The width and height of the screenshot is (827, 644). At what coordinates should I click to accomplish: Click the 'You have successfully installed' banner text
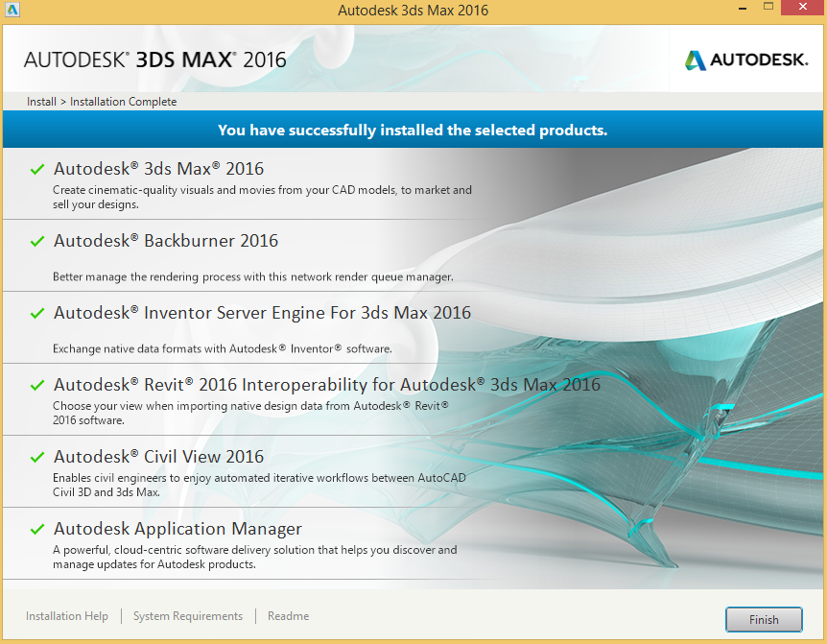pyautogui.click(x=413, y=130)
